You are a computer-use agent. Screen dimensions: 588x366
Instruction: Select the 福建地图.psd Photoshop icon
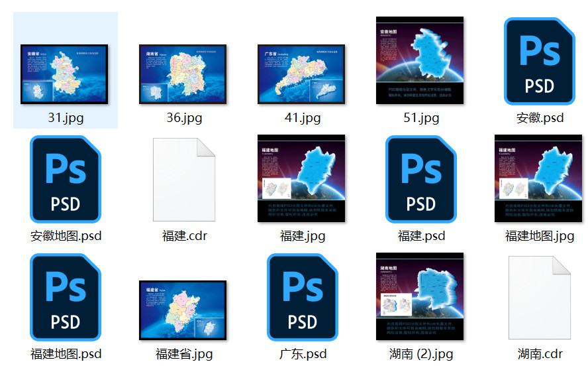coord(66,297)
